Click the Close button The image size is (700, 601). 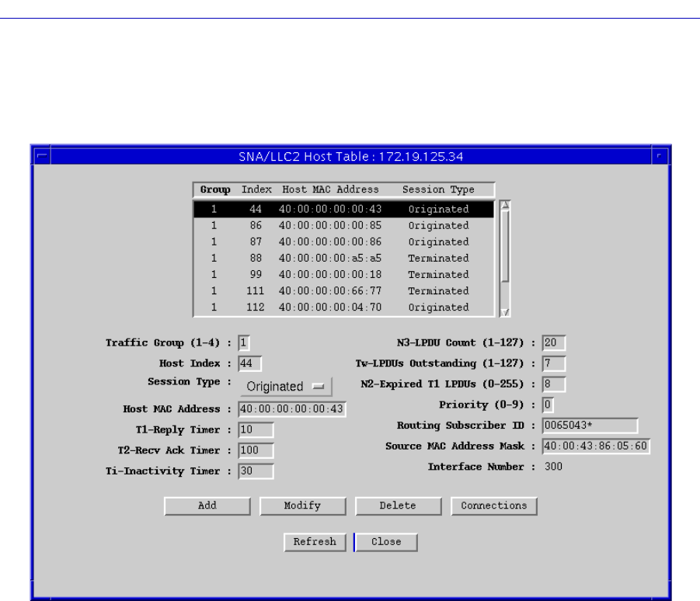click(x=387, y=542)
